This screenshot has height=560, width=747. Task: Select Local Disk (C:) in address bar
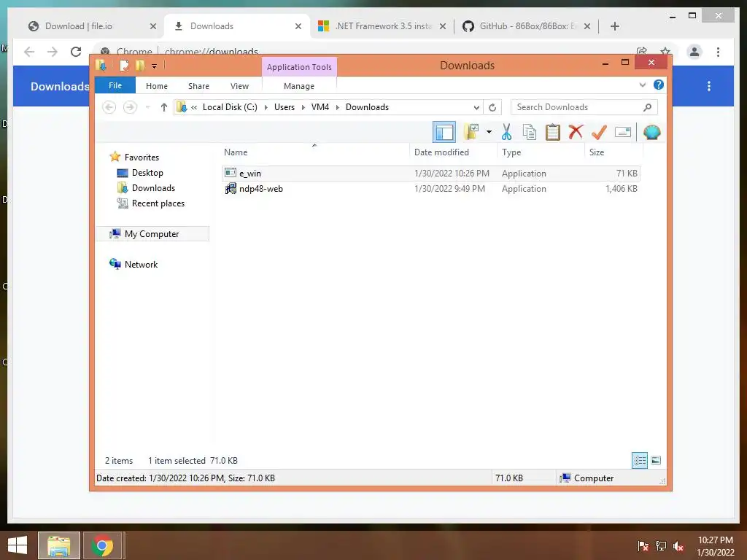pos(230,107)
